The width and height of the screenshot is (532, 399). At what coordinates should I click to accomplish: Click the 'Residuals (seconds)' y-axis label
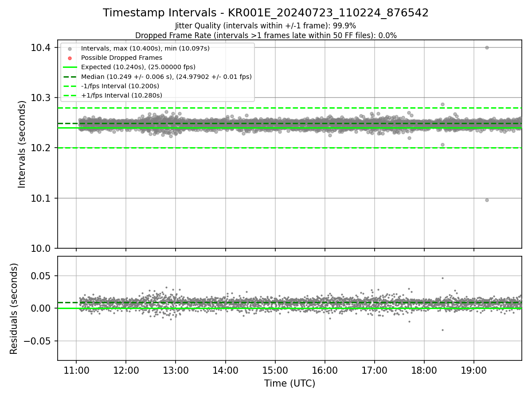click(x=14, y=309)
